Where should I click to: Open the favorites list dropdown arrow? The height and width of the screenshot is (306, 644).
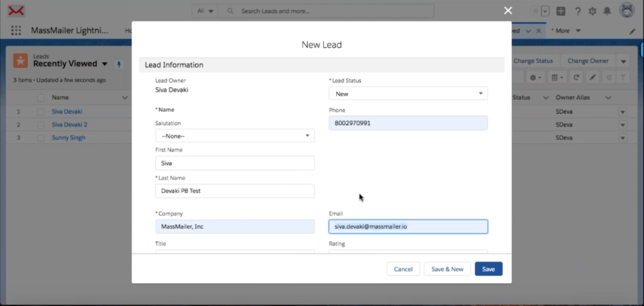point(545,11)
